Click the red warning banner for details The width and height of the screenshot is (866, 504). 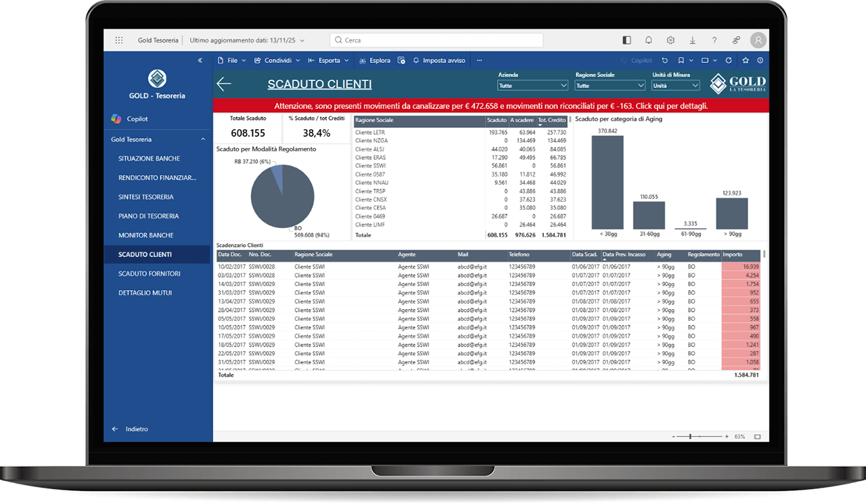tap(491, 106)
